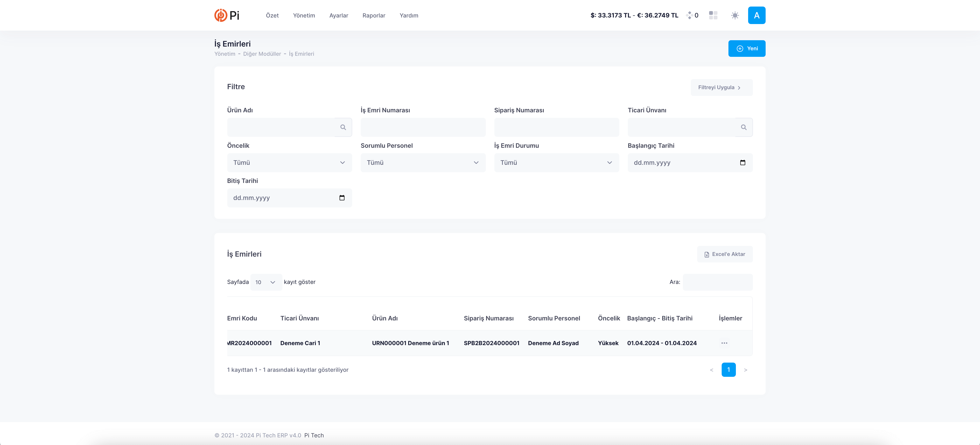Open the apps grid icon
The height and width of the screenshot is (445, 980).
713,15
